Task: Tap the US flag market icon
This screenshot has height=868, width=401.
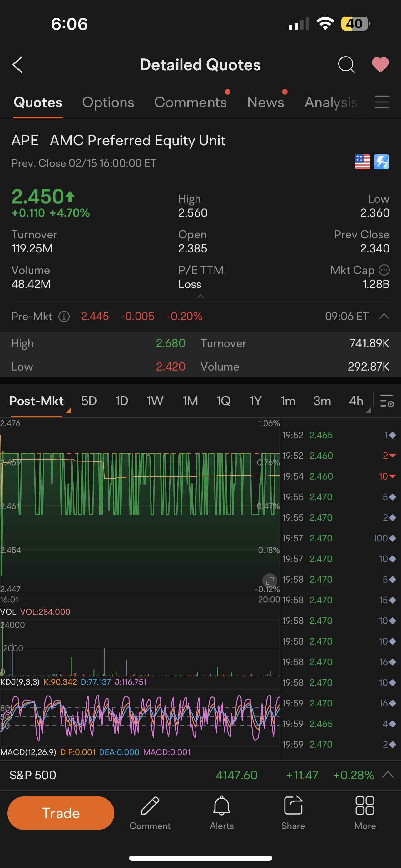Action: [x=362, y=162]
